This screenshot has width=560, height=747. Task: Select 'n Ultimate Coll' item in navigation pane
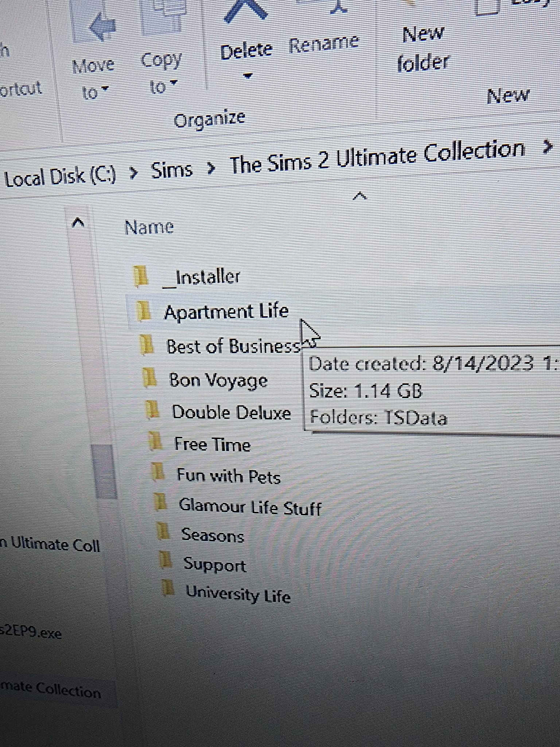click(x=50, y=545)
